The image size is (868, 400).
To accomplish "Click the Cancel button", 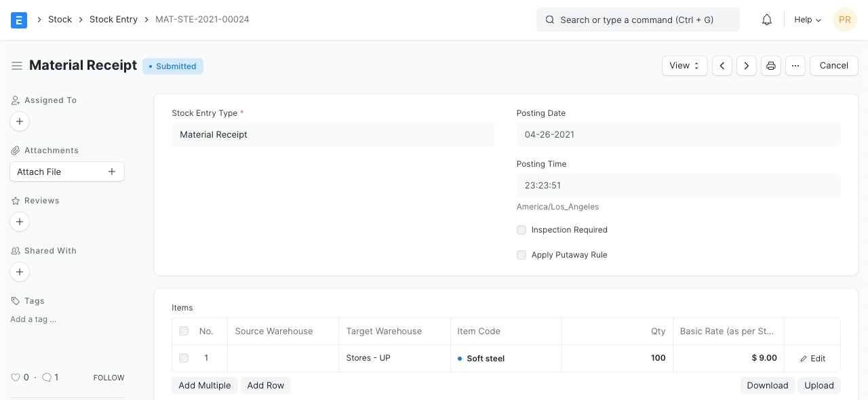I will tap(833, 66).
